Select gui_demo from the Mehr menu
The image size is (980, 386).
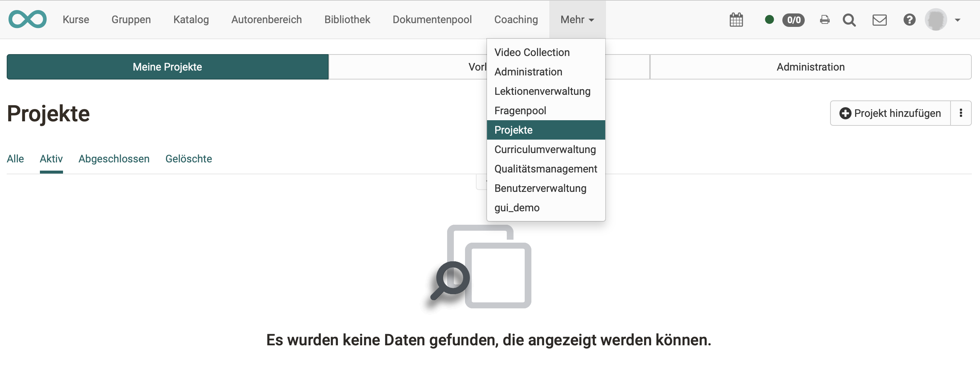[516, 208]
